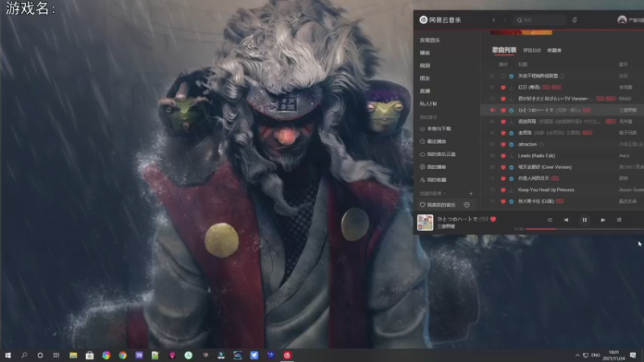
Task: Open Task View on taskbar
Action: pos(56,355)
